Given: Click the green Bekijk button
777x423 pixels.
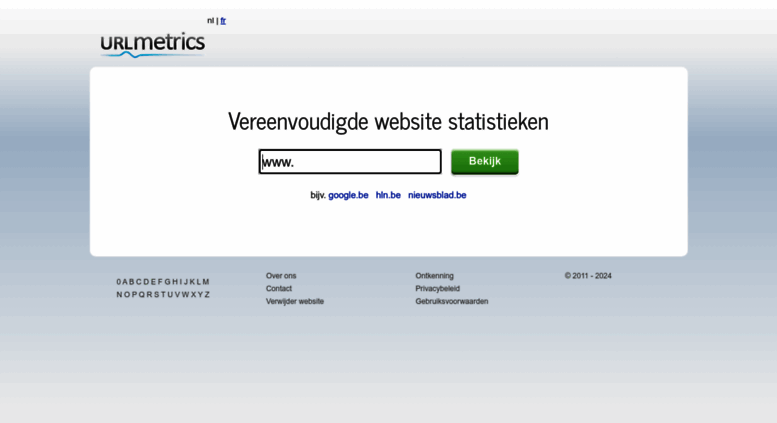Looking at the screenshot, I should pyautogui.click(x=485, y=161).
